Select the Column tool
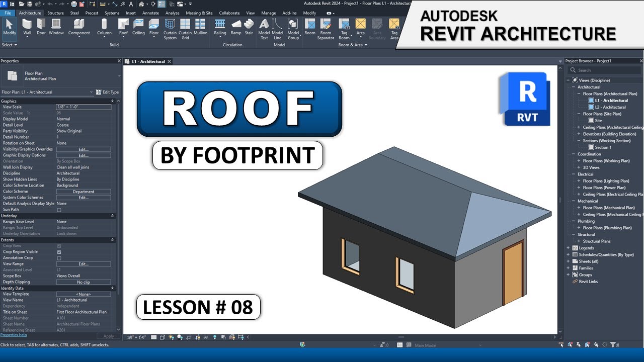644x362 pixels. click(104, 27)
